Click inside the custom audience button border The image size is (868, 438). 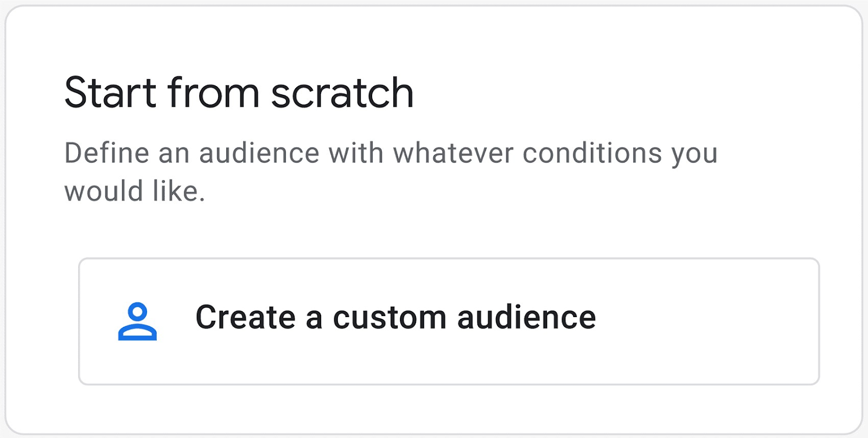tap(449, 321)
